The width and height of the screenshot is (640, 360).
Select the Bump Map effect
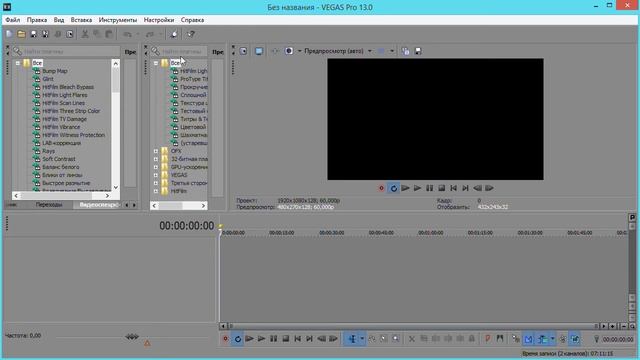click(x=55, y=71)
